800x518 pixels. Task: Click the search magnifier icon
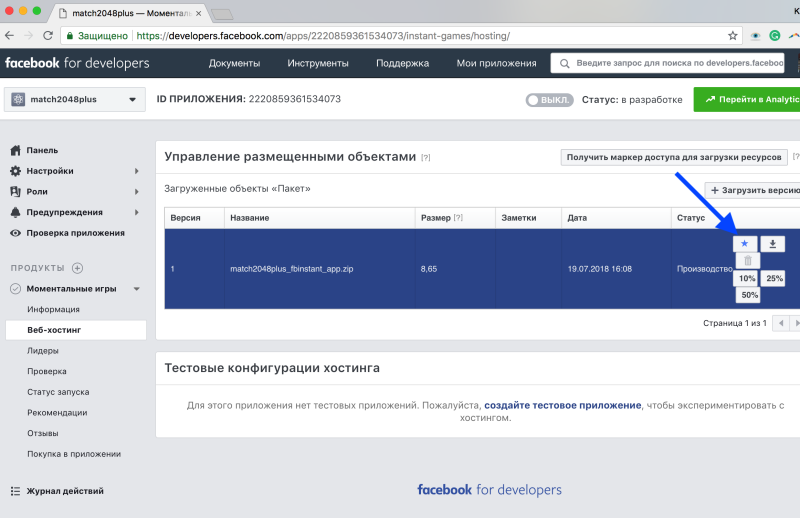tap(564, 63)
